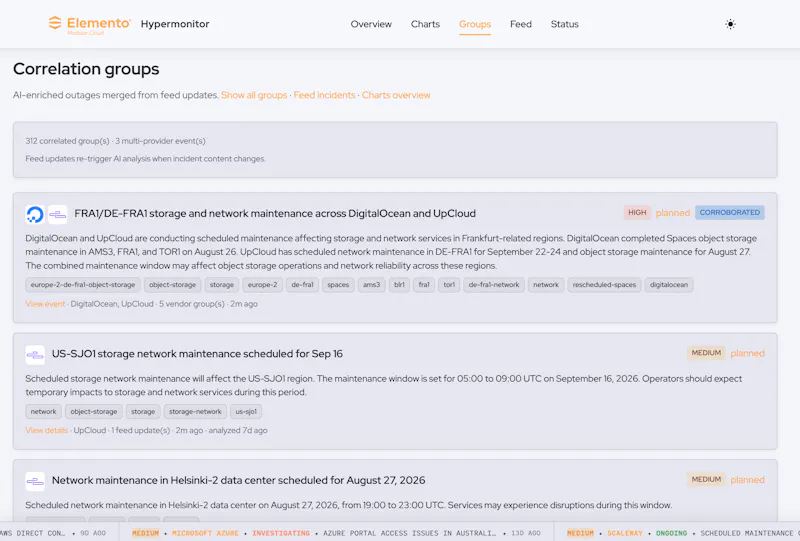This screenshot has width=800, height=541.
Task: Select the storage-network tag
Action: (195, 411)
